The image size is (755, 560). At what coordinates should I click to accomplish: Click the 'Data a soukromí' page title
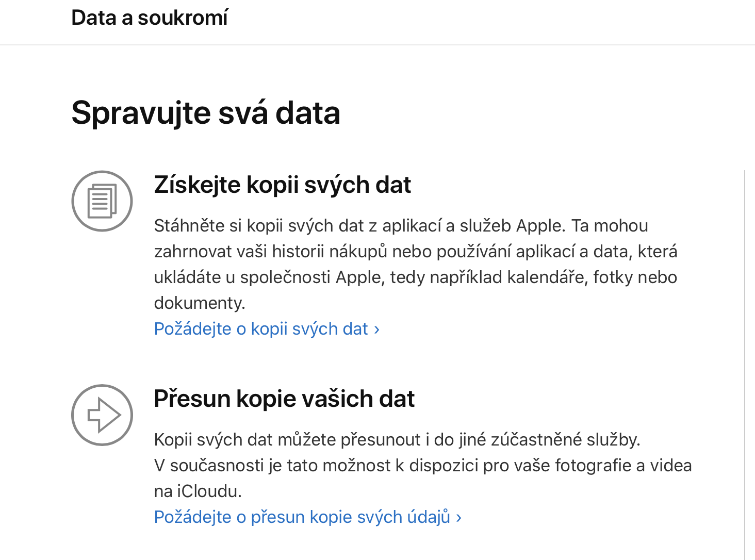(x=150, y=18)
